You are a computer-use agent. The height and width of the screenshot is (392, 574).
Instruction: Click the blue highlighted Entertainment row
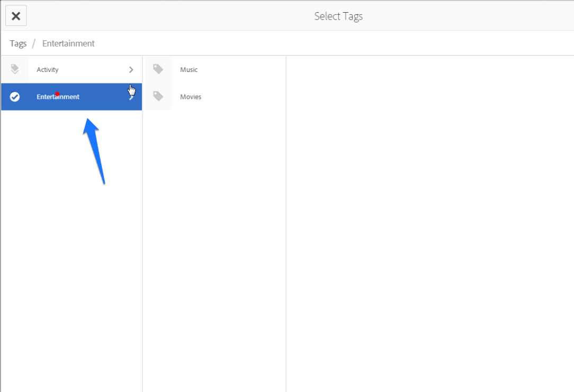point(71,97)
